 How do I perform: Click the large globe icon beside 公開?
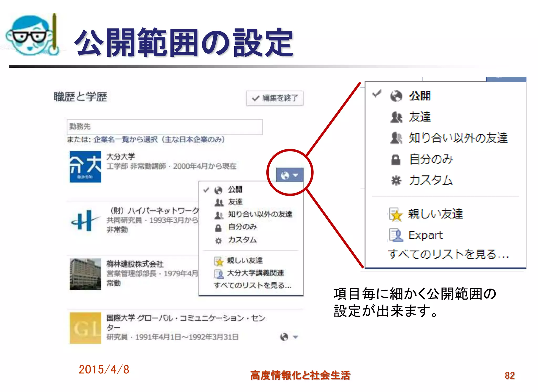396,96
